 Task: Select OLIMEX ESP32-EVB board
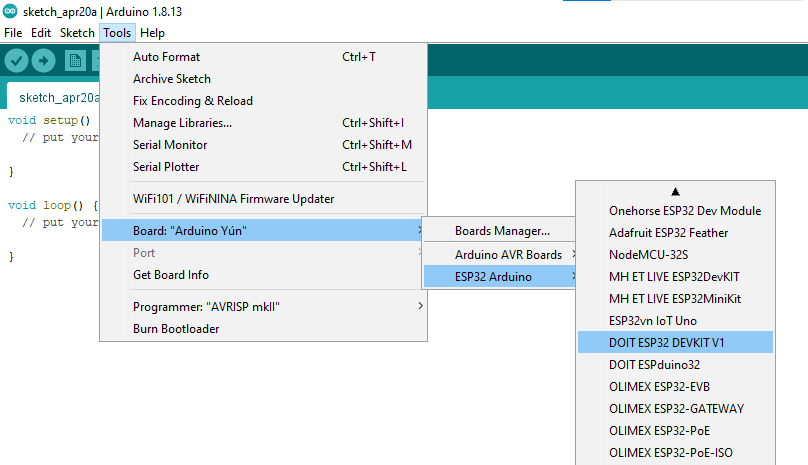675,387
